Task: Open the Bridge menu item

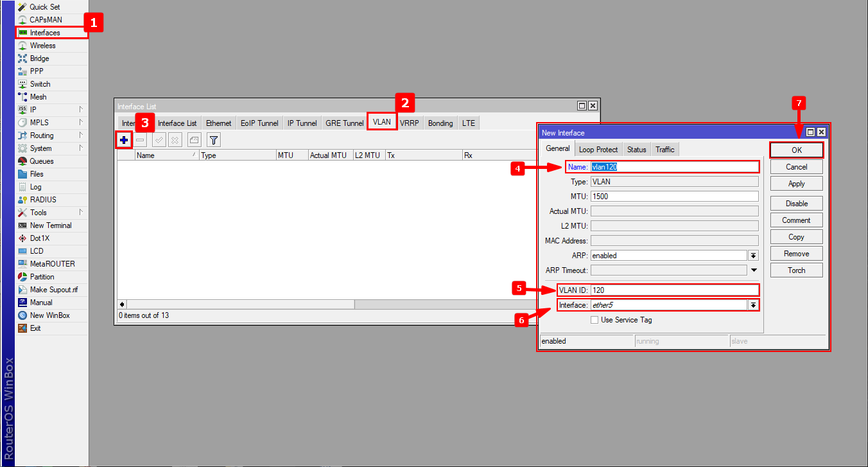Action: pos(39,58)
